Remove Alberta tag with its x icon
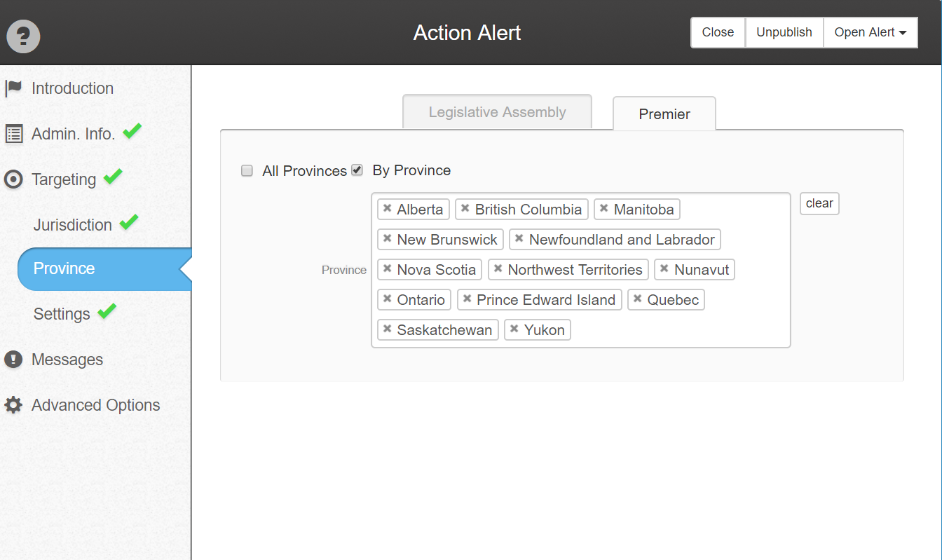The height and width of the screenshot is (560, 942). click(x=387, y=209)
